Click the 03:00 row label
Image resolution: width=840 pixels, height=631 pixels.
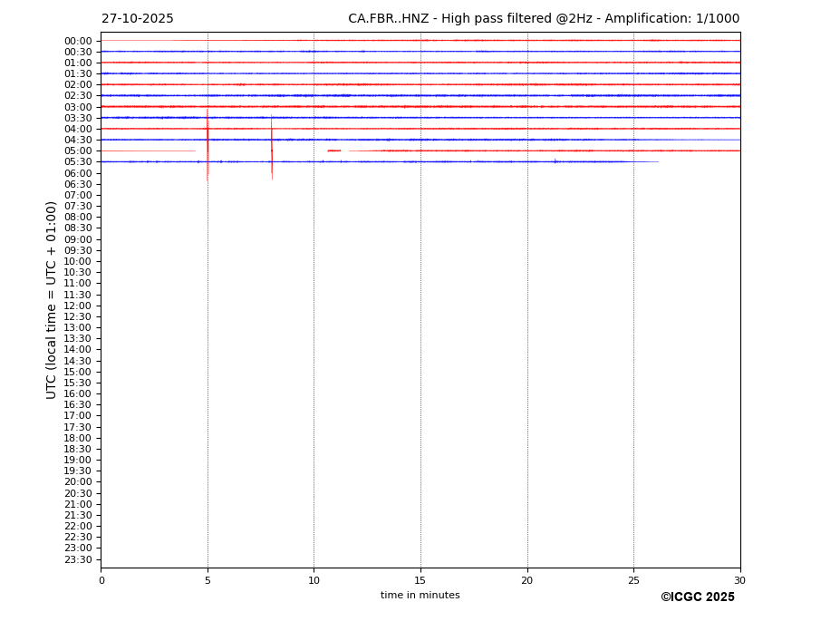[78, 107]
